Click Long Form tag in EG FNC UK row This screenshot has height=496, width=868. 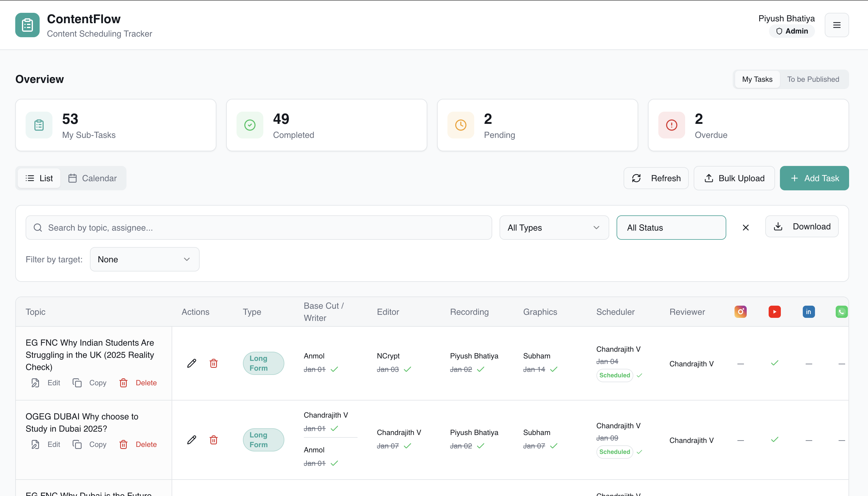[x=263, y=363]
